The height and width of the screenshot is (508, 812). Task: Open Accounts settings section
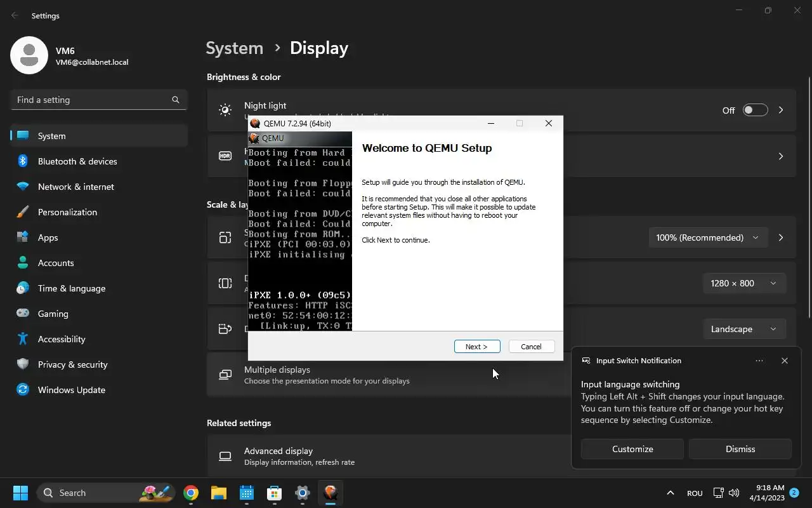click(x=99, y=263)
